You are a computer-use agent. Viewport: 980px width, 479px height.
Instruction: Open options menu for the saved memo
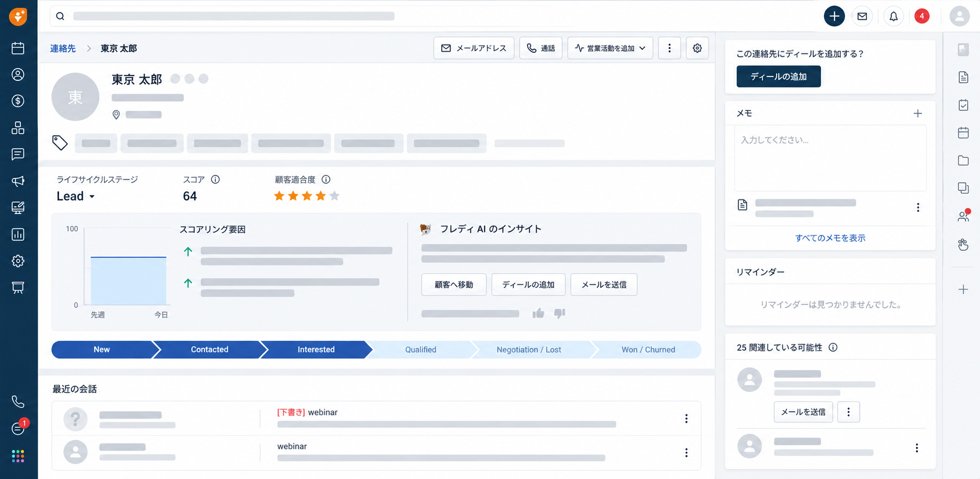(918, 208)
